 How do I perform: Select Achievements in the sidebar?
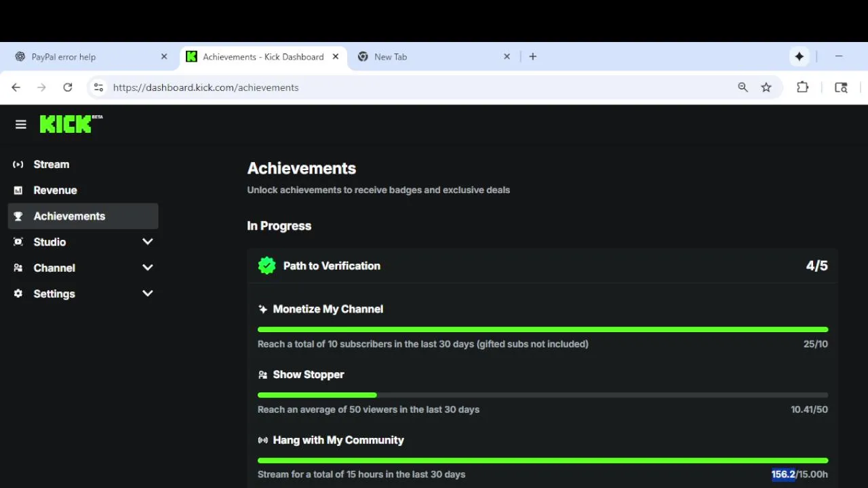[83, 216]
